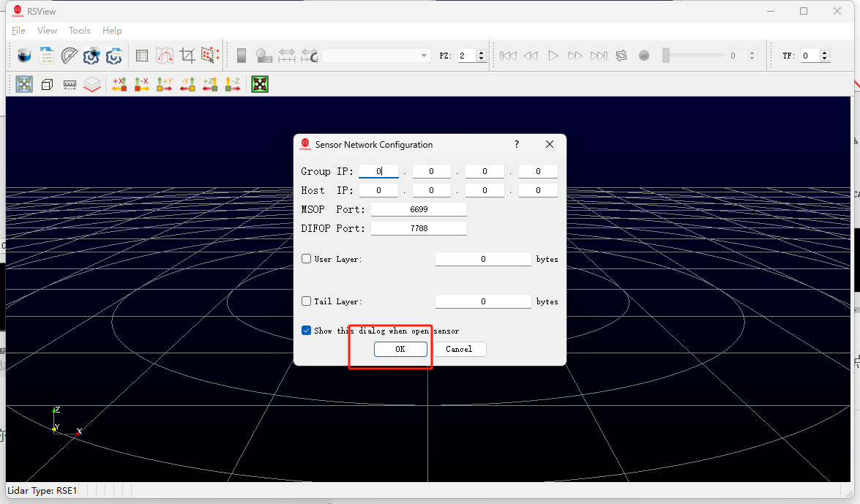
Task: Increase the frame number beside the playback slider
Action: 752,53
